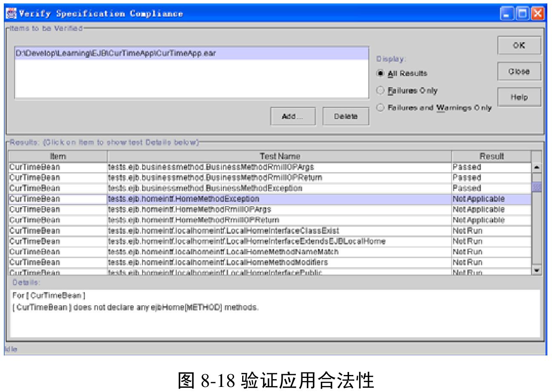The image size is (552, 392).
Task: Select the BusinessMethodRmiIIOPReturn test row
Action: click(x=270, y=178)
